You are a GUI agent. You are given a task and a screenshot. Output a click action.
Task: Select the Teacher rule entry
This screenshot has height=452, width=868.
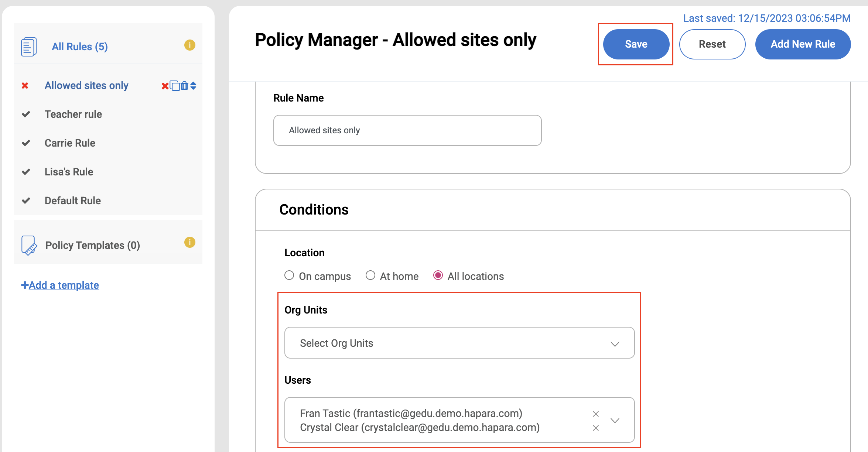coord(73,114)
